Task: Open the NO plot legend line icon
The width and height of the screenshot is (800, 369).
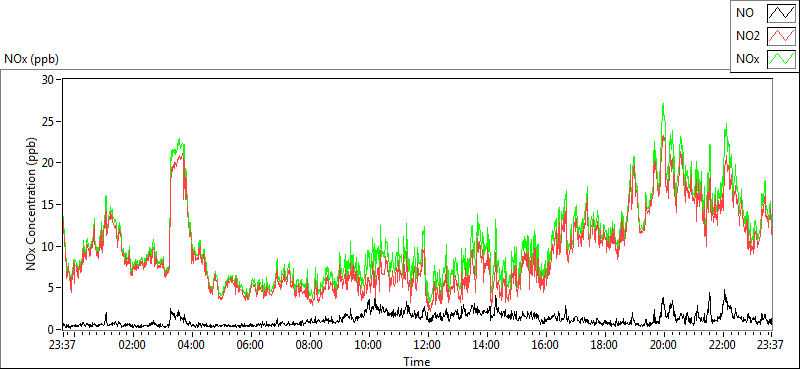Action: click(x=781, y=14)
